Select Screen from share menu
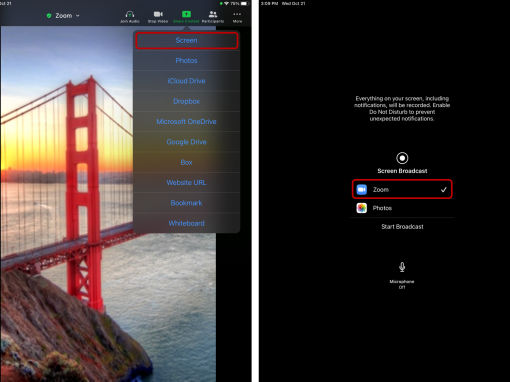 pyautogui.click(x=187, y=40)
